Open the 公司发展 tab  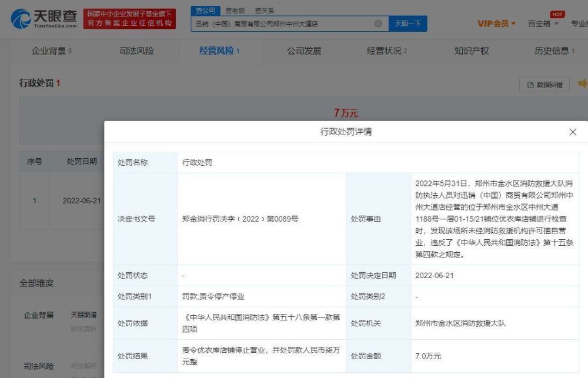point(304,51)
